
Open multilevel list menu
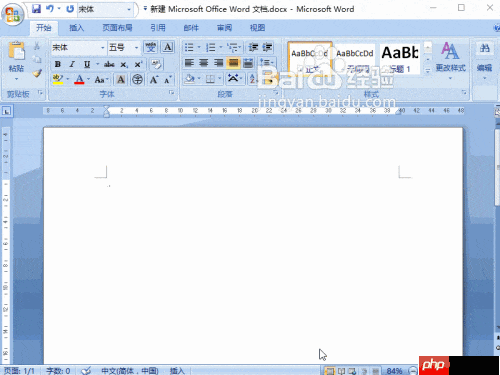click(x=234, y=47)
